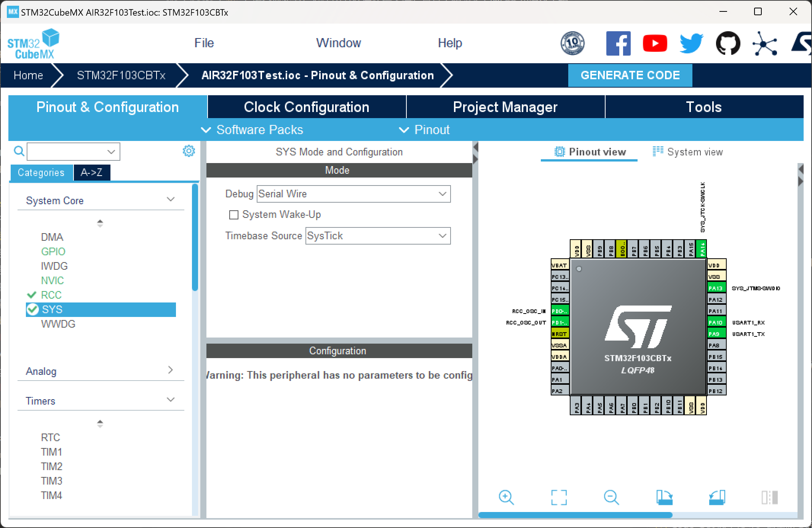Viewport: 812px width, 528px height.
Task: Click the zoom in magnifier icon
Action: [x=506, y=498]
